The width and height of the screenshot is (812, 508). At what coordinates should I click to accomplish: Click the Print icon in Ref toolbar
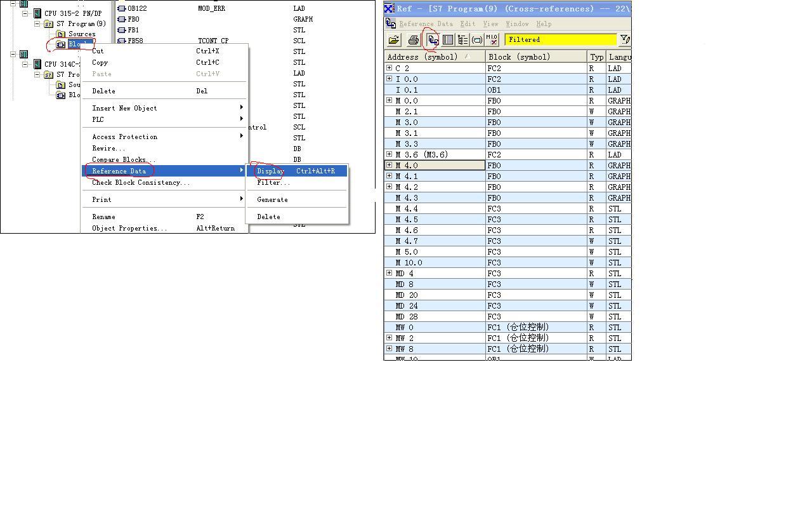tap(414, 40)
